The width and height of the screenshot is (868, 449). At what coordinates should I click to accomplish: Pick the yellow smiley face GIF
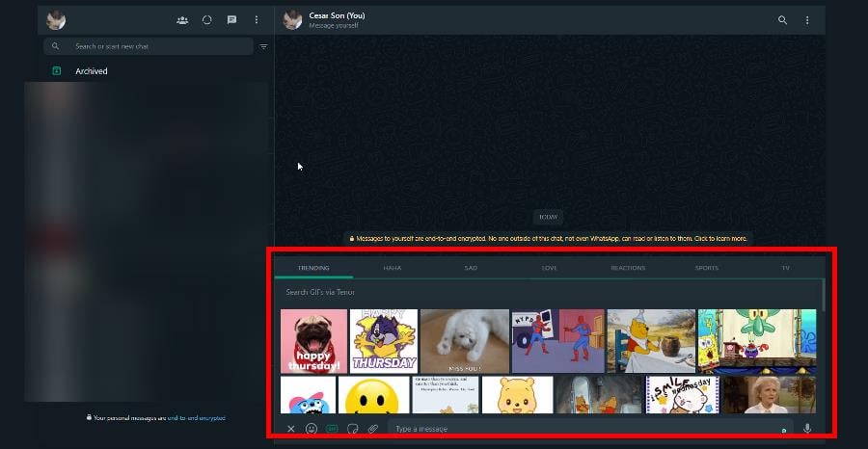[373, 395]
